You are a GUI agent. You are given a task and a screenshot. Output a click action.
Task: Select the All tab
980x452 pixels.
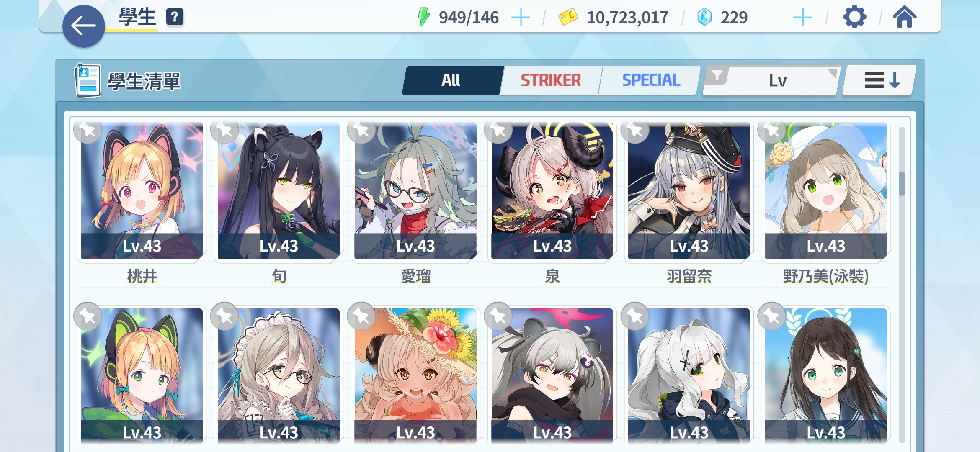[x=451, y=80]
